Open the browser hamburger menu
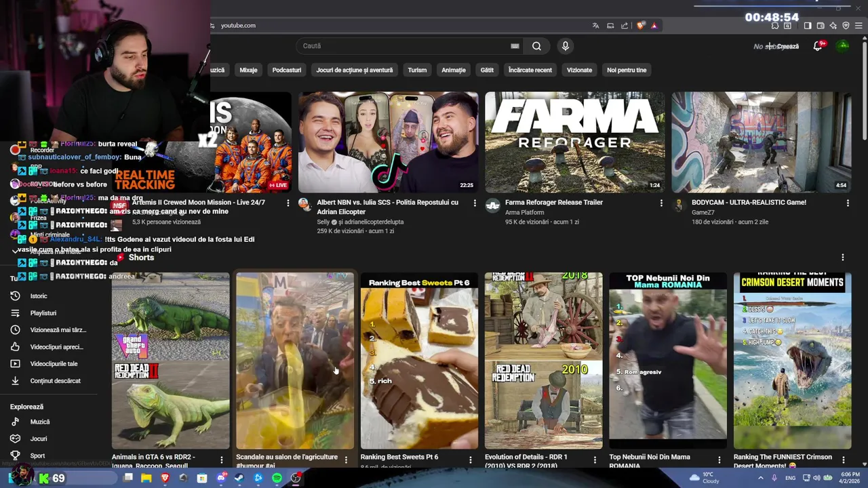This screenshot has height=488, width=868. 859,26
